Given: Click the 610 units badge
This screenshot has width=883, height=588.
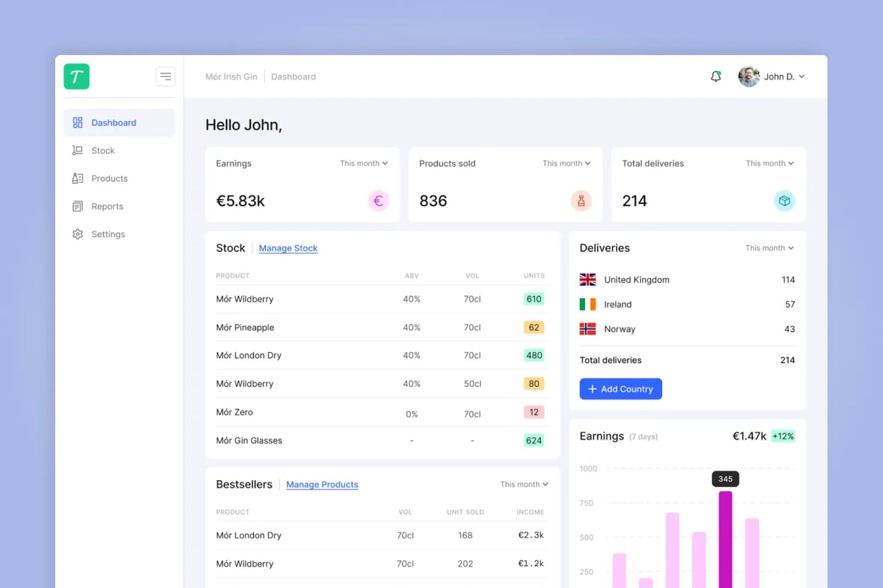Looking at the screenshot, I should pyautogui.click(x=534, y=299).
